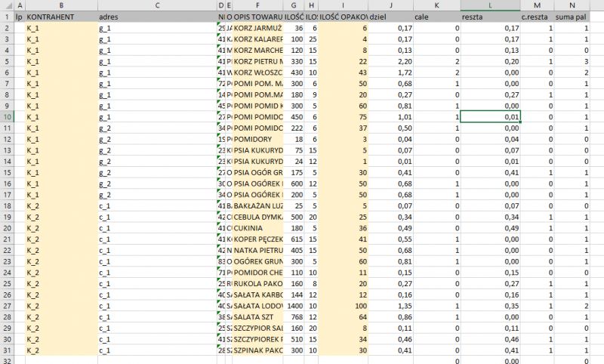Image resolution: width=604 pixels, height=364 pixels.
Task: Click cell with KORZ JARMUŻ
Action: (257, 28)
